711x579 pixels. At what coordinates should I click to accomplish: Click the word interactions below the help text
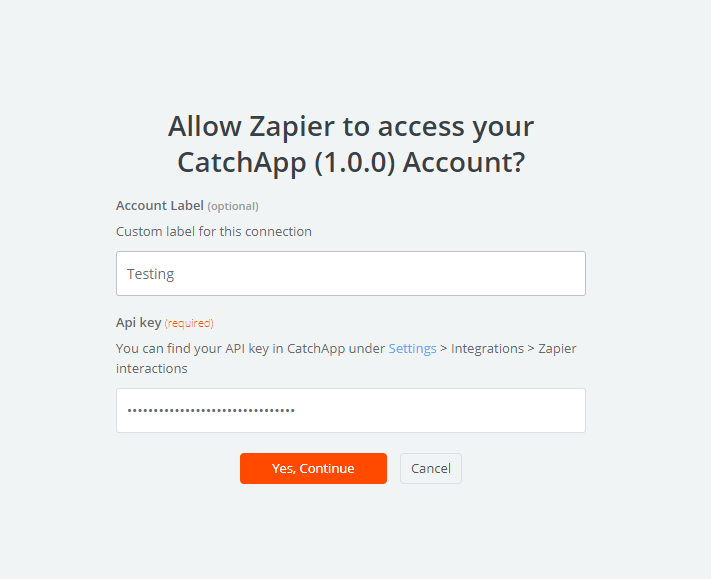pos(151,369)
